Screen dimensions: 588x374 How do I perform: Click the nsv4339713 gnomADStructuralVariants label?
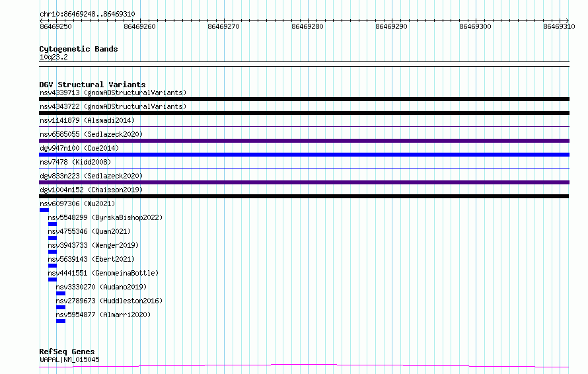[113, 93]
